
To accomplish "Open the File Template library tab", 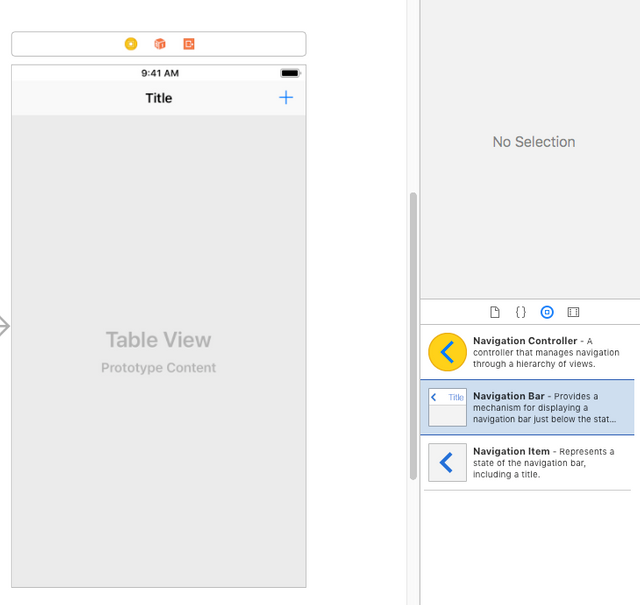I will coord(495,312).
